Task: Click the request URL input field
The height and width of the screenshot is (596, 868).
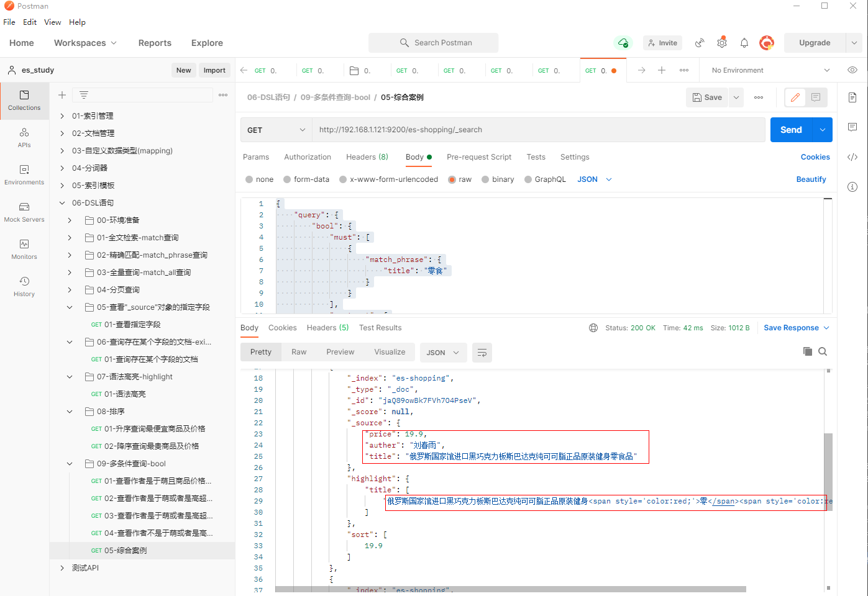Action: pos(537,130)
